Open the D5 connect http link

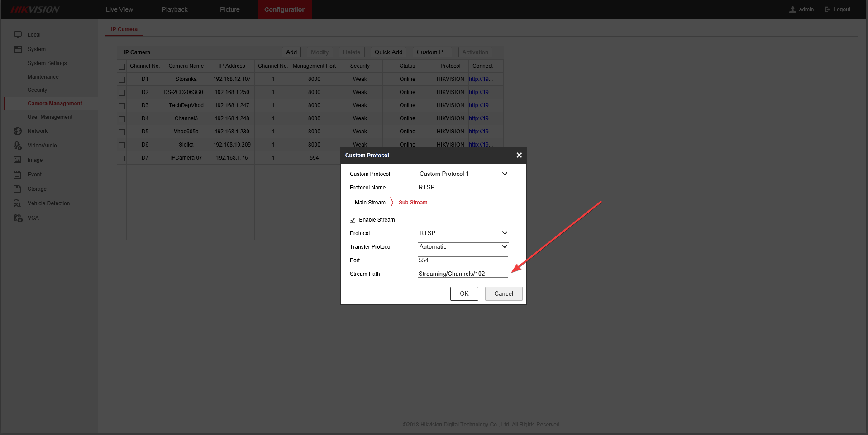coord(481,132)
